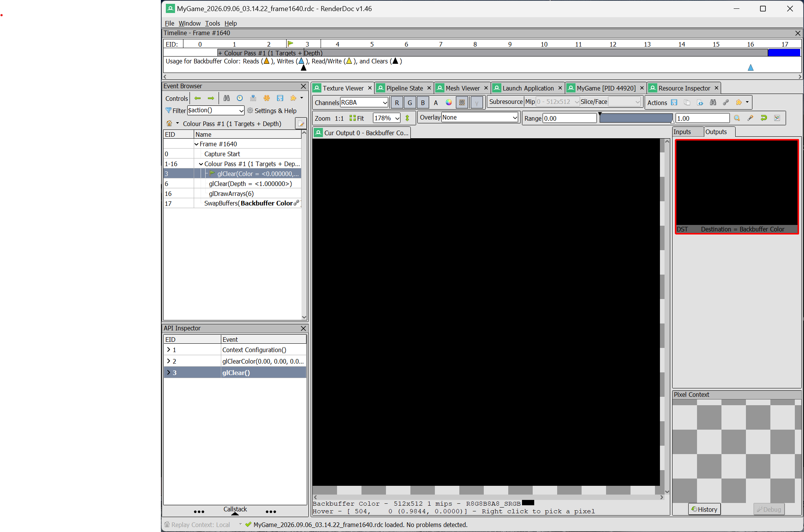Switch to the Mesh Viewer tab
The height and width of the screenshot is (532, 804).
pyautogui.click(x=462, y=88)
